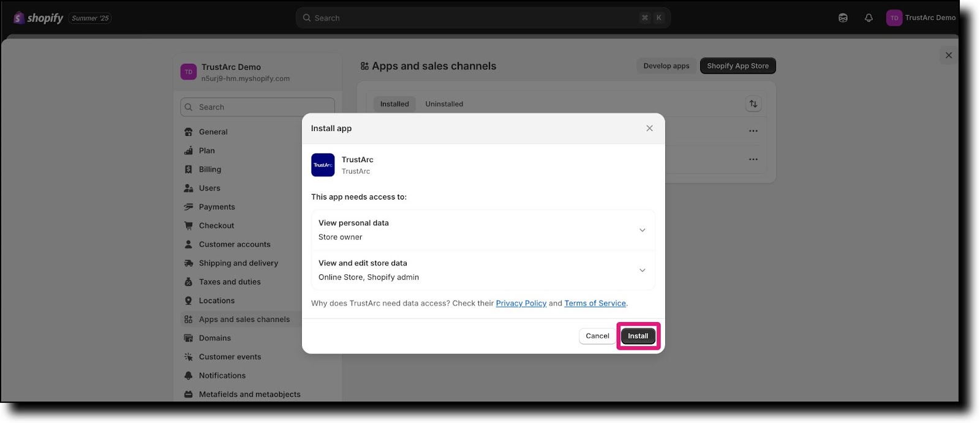Click the Summer '25 edition badge
Image resolution: width=980 pixels, height=423 pixels.
pyautogui.click(x=90, y=18)
